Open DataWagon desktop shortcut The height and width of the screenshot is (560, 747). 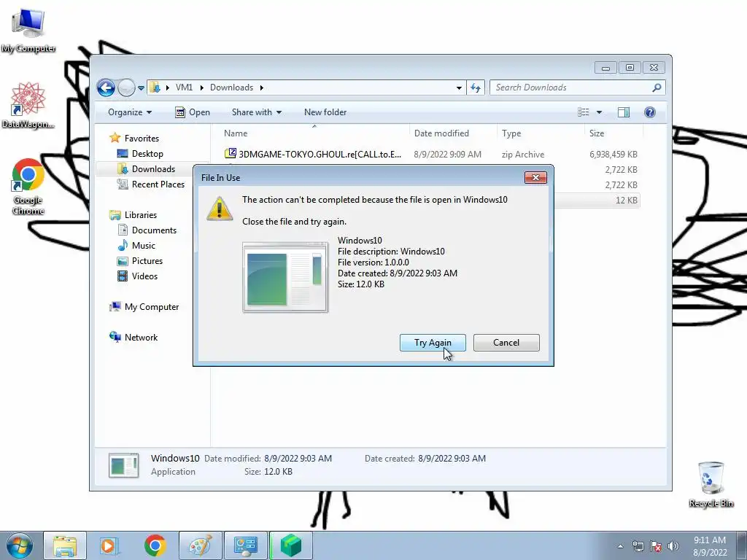click(28, 106)
